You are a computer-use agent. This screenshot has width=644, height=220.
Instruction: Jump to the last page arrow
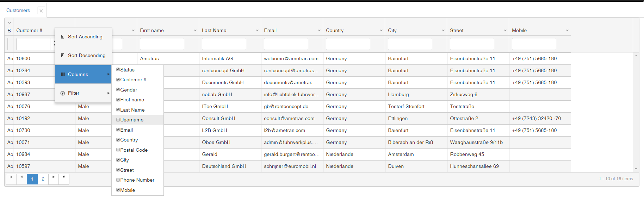tap(64, 177)
